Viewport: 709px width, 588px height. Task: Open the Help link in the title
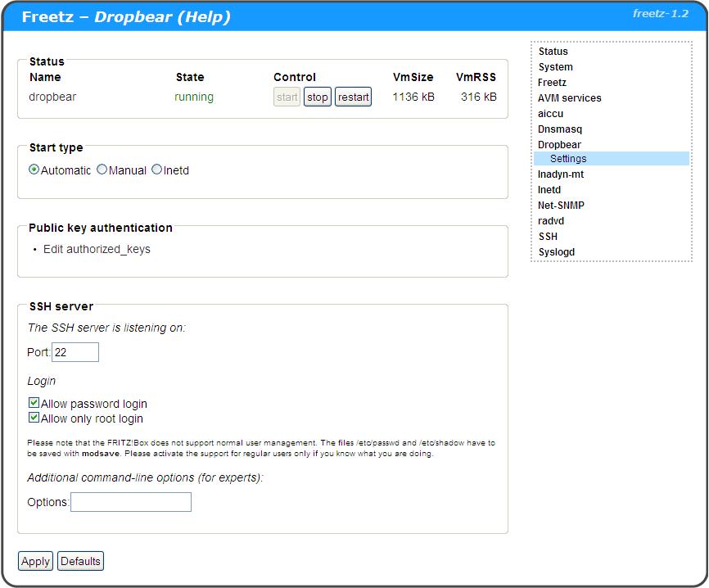(x=204, y=16)
